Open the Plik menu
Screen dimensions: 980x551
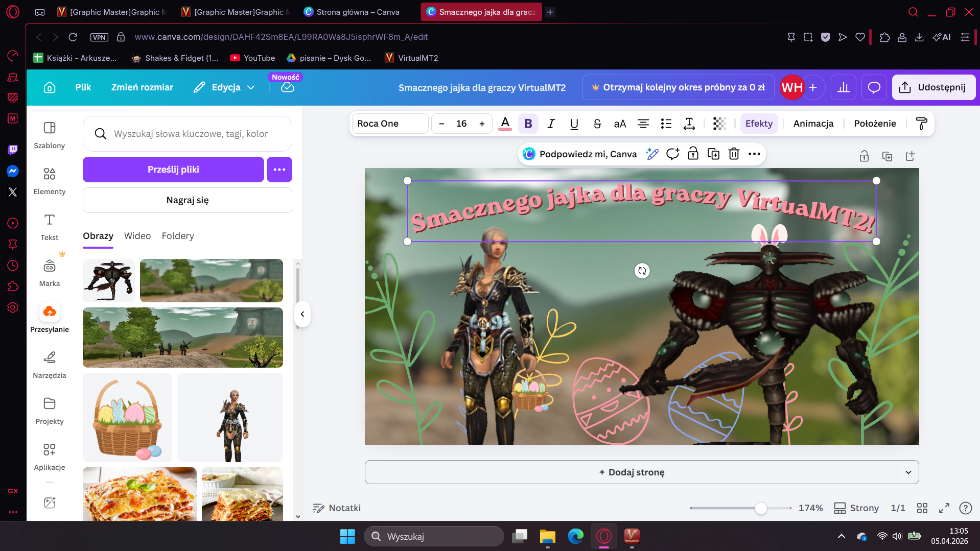[83, 87]
